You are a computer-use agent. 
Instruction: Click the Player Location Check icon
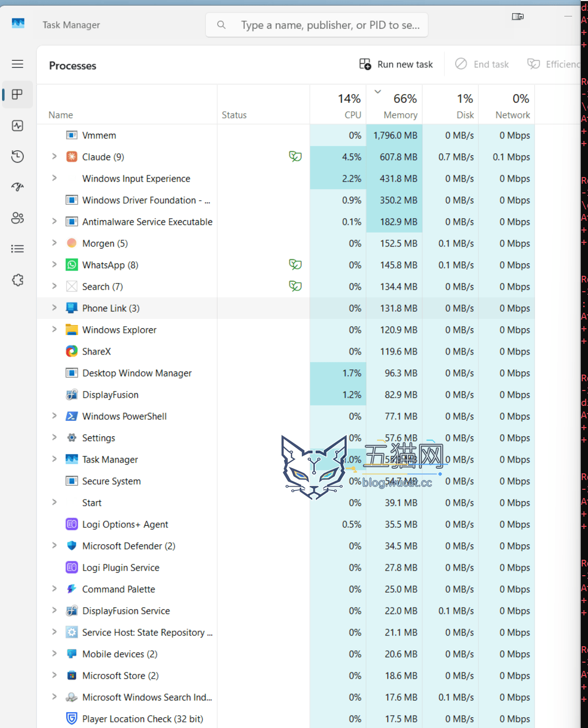(x=72, y=719)
